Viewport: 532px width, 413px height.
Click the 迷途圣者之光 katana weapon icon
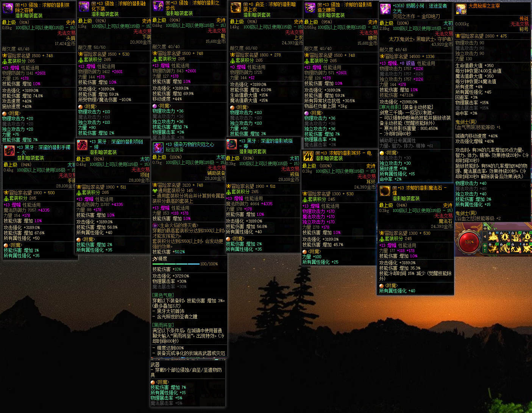385,9
